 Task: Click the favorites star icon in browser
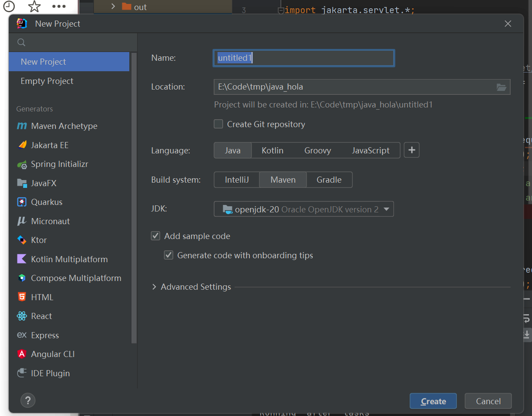pyautogui.click(x=34, y=6)
